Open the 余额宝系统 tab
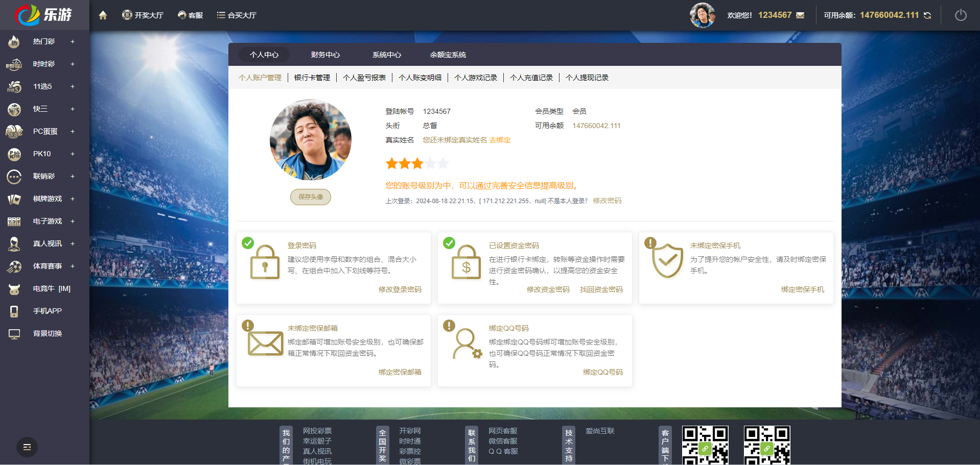 (x=448, y=55)
